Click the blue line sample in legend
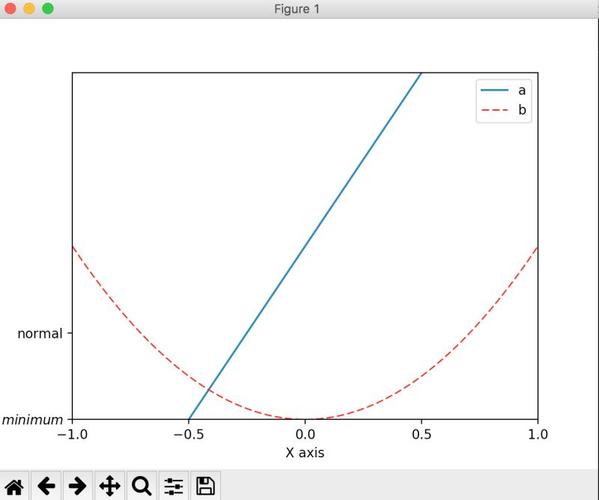 [495, 90]
